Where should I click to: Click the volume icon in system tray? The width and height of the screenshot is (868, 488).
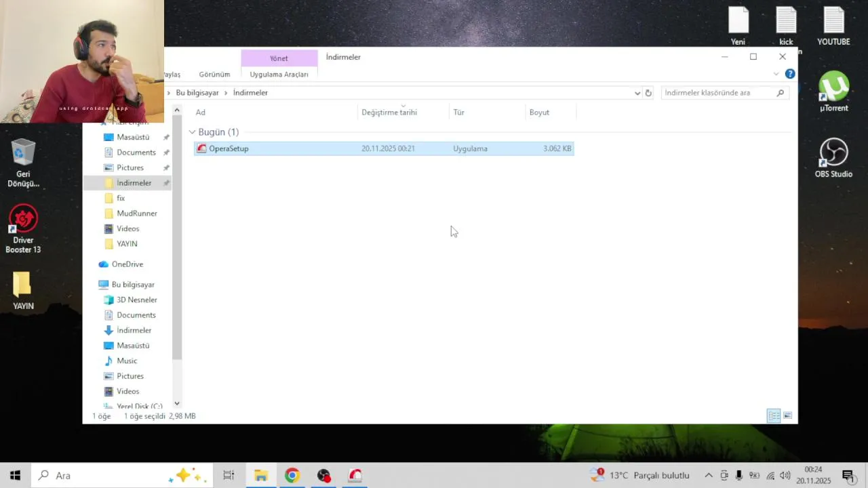[785, 475]
